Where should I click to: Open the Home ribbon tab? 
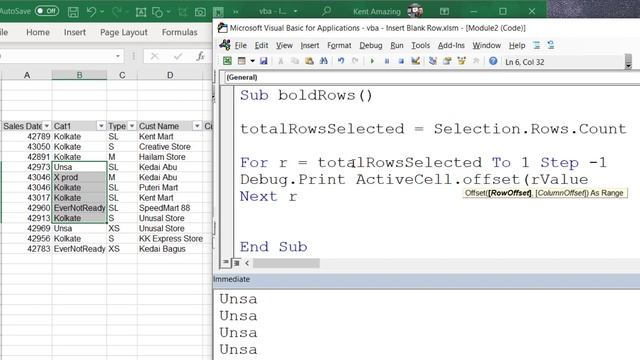pos(38,32)
